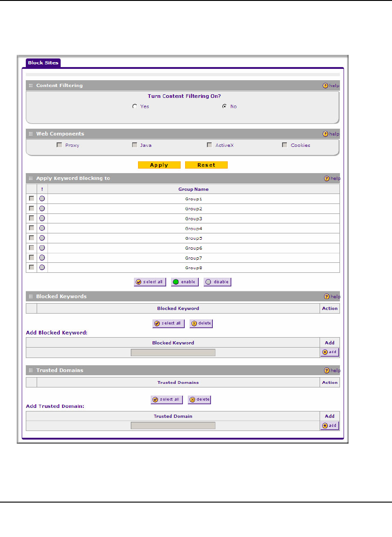392x537 pixels.
Task: Check the Proxy web component box
Action: coord(59,145)
